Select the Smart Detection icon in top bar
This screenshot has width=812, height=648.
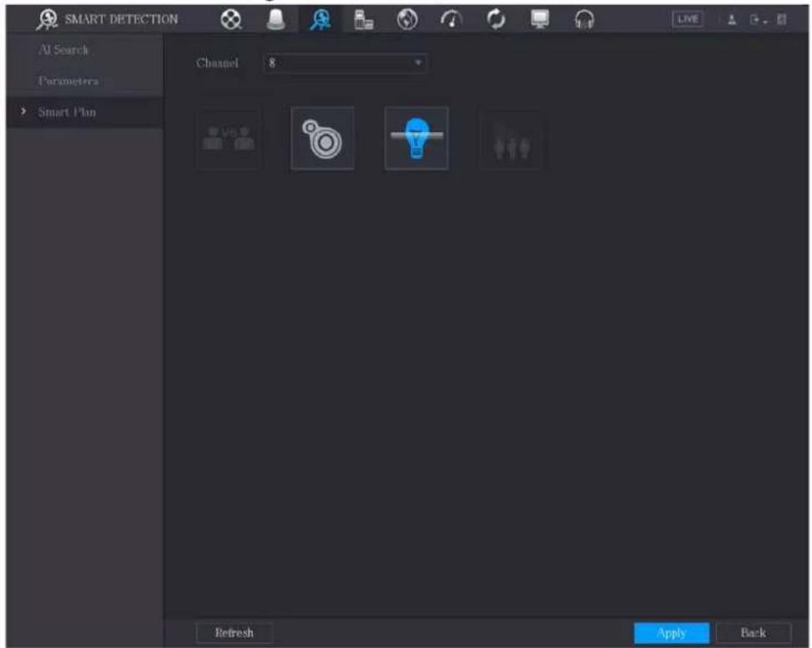(x=320, y=20)
